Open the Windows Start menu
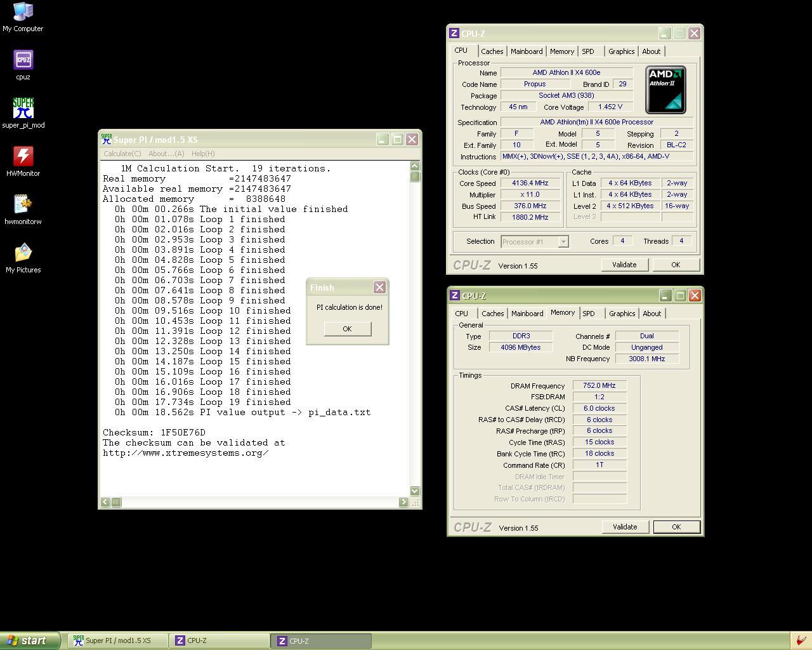 30,640
